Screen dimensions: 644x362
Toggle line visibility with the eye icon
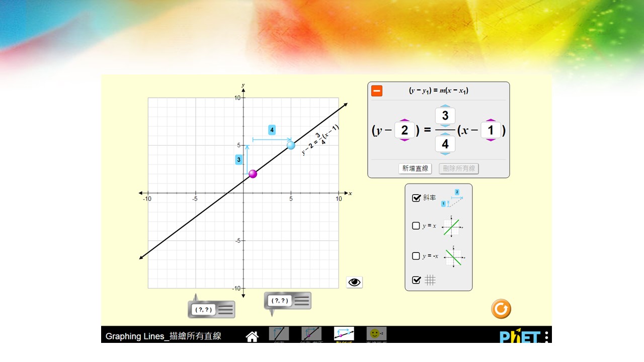(x=355, y=282)
